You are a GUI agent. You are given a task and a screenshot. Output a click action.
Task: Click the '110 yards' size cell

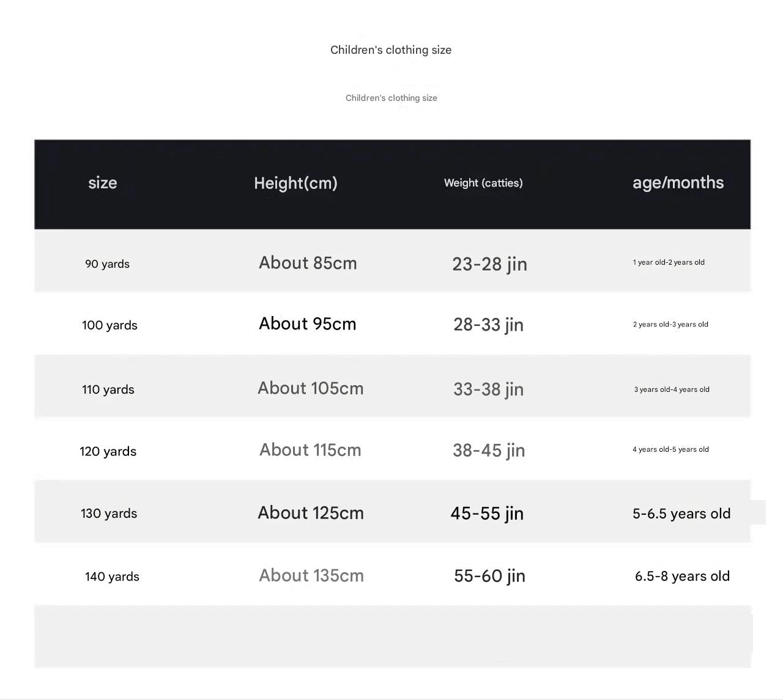point(108,389)
